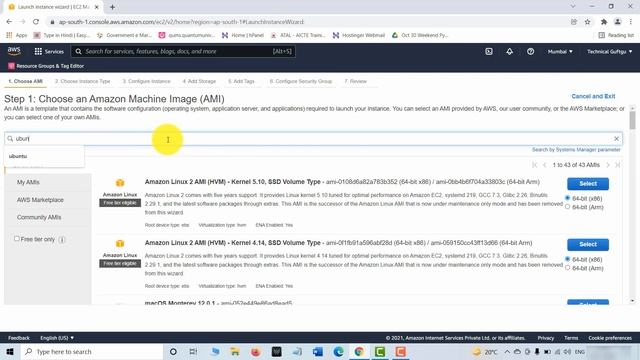This screenshot has width=640, height=360.
Task: Open the Terms link
Action: tap(571, 338)
